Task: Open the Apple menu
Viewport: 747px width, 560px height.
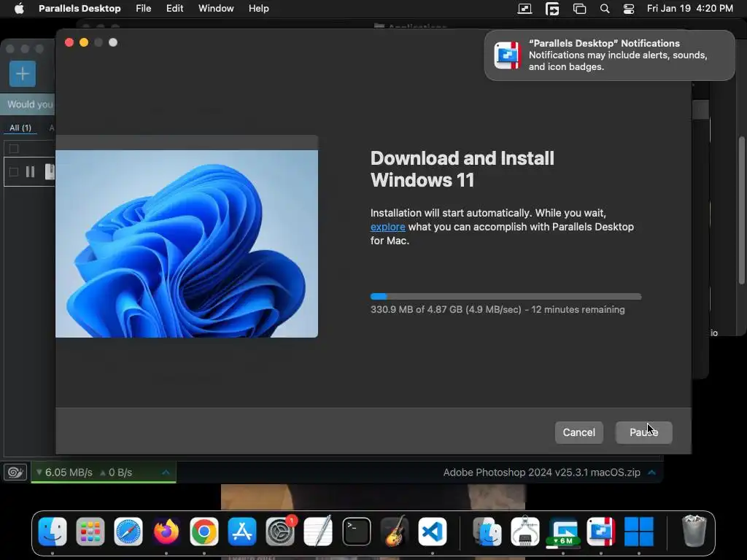Action: pyautogui.click(x=19, y=9)
